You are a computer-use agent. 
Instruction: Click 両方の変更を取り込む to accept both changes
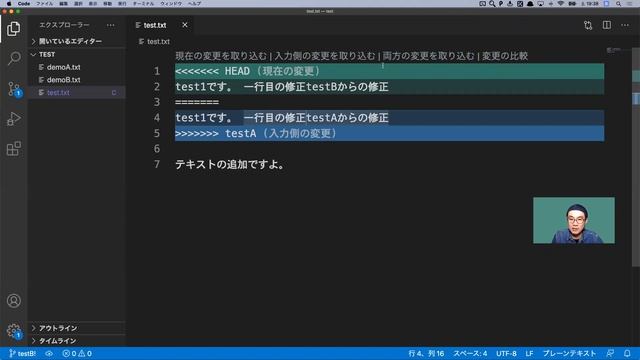click(429, 56)
